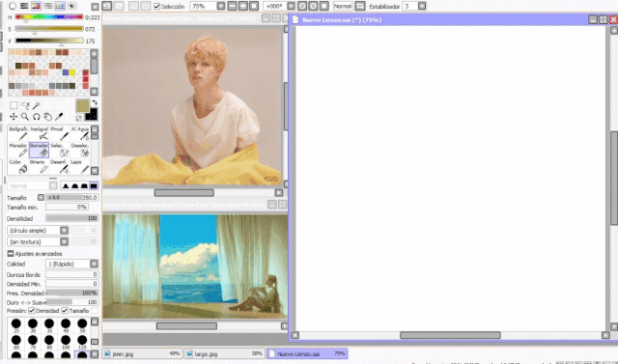Select the eyedropper color picker tool
The width and height of the screenshot is (618, 364).
coord(59,117)
